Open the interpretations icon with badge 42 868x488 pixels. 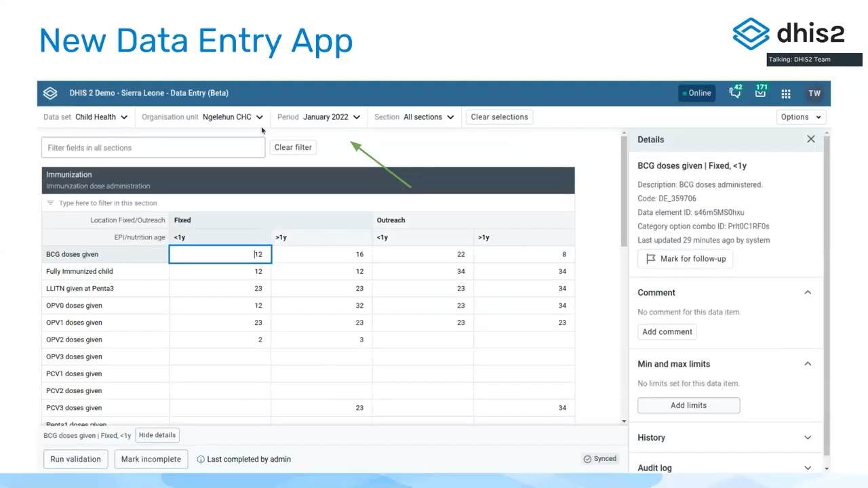[735, 93]
